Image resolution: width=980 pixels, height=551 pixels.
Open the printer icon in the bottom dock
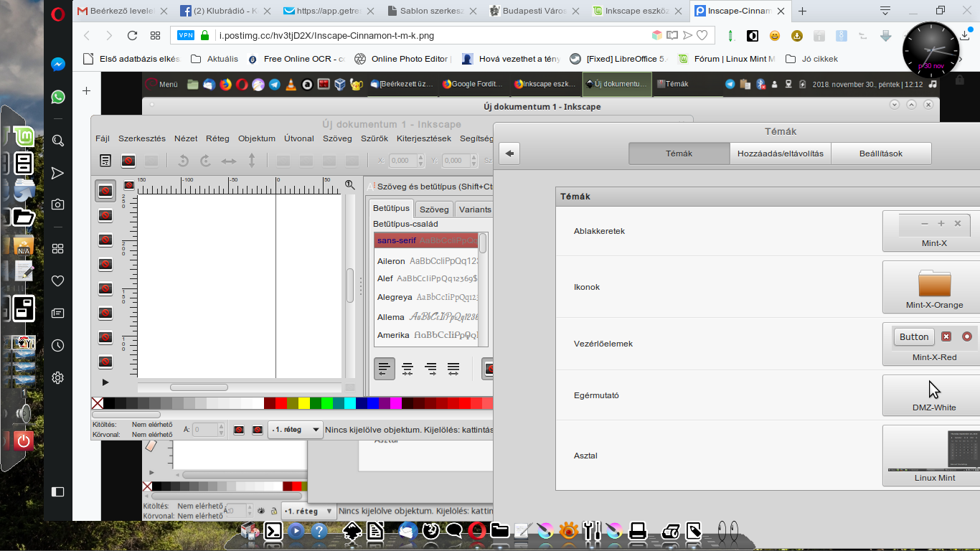pyautogui.click(x=637, y=531)
